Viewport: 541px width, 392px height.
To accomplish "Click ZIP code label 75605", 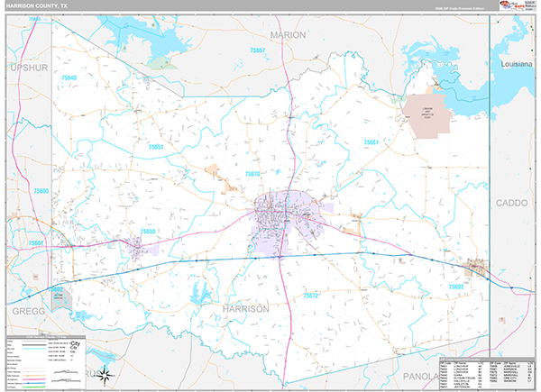I will point(41,191).
